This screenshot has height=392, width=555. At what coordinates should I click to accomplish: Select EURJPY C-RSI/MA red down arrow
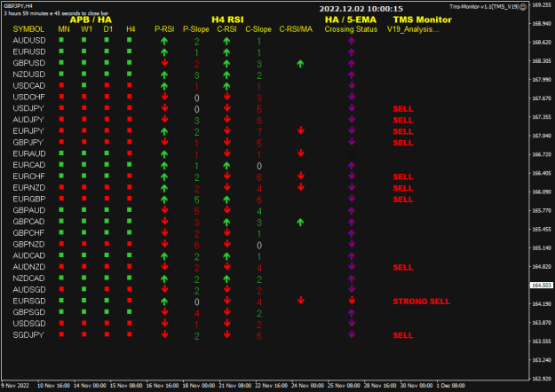click(300, 130)
